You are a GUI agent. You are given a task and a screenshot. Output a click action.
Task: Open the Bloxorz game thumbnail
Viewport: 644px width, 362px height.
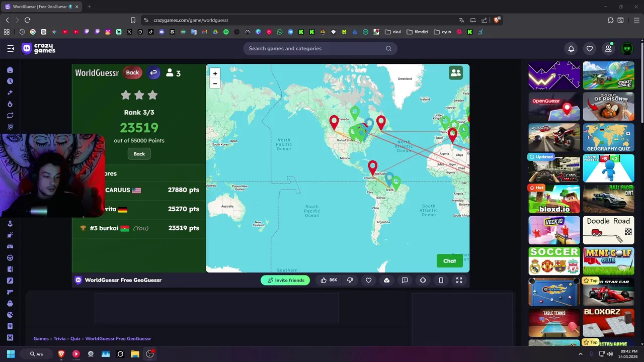click(x=608, y=322)
